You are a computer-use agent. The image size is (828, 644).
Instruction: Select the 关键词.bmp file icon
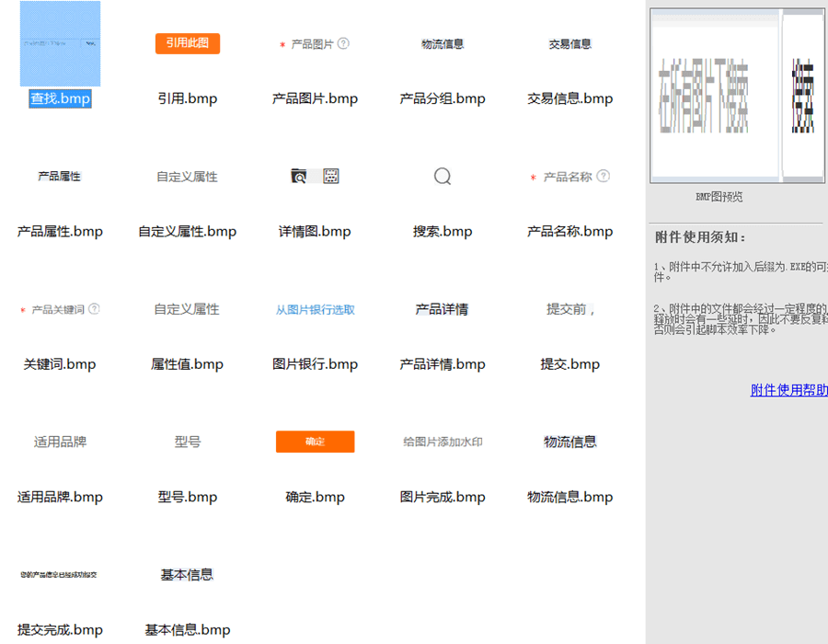tap(60, 310)
